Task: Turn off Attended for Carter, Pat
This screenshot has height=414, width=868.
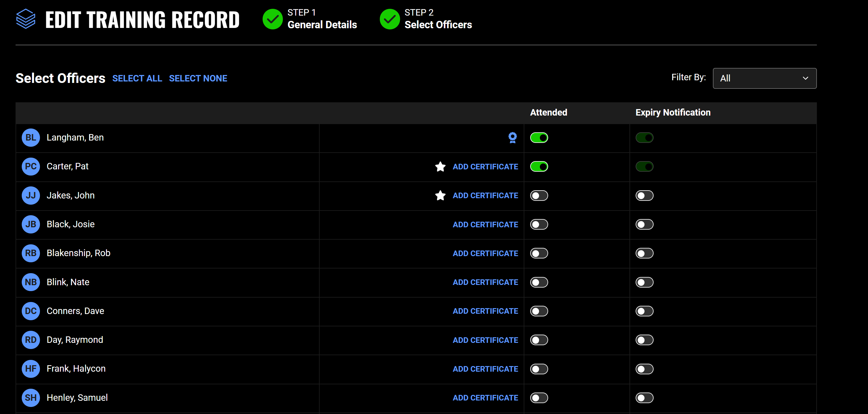Action: tap(539, 167)
